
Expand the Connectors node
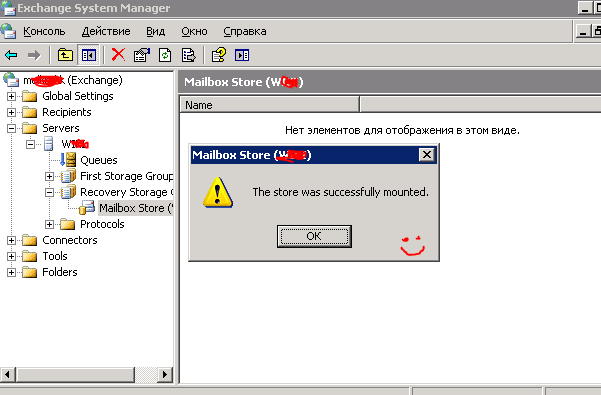[x=11, y=240]
